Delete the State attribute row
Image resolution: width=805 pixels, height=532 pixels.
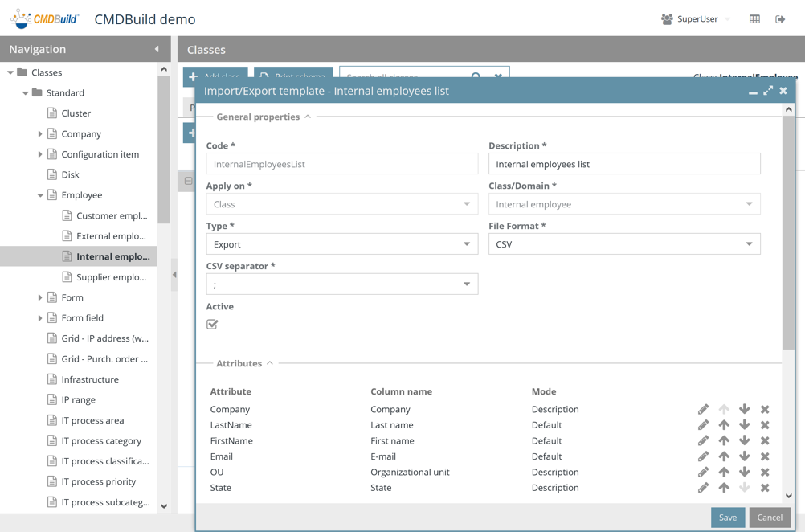click(765, 488)
